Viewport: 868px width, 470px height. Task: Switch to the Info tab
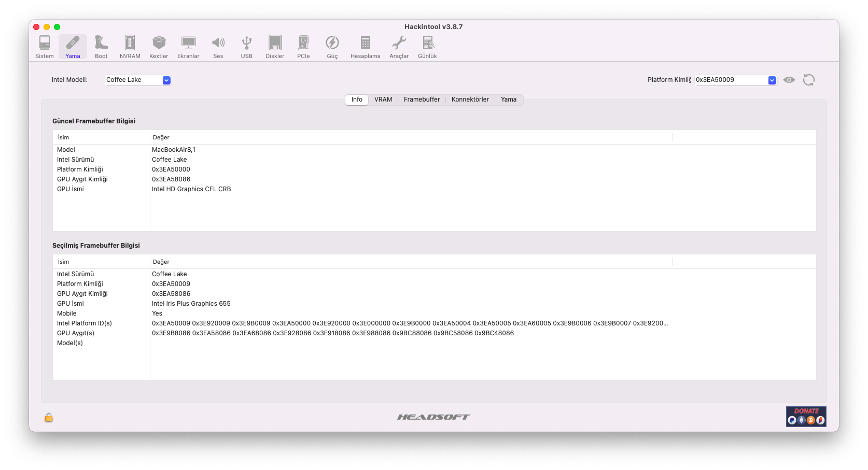pyautogui.click(x=357, y=99)
